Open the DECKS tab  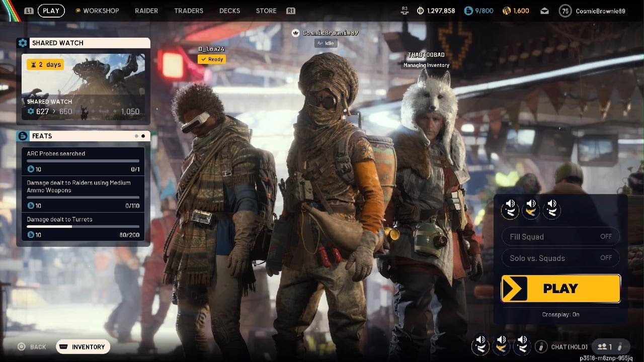pyautogui.click(x=229, y=11)
